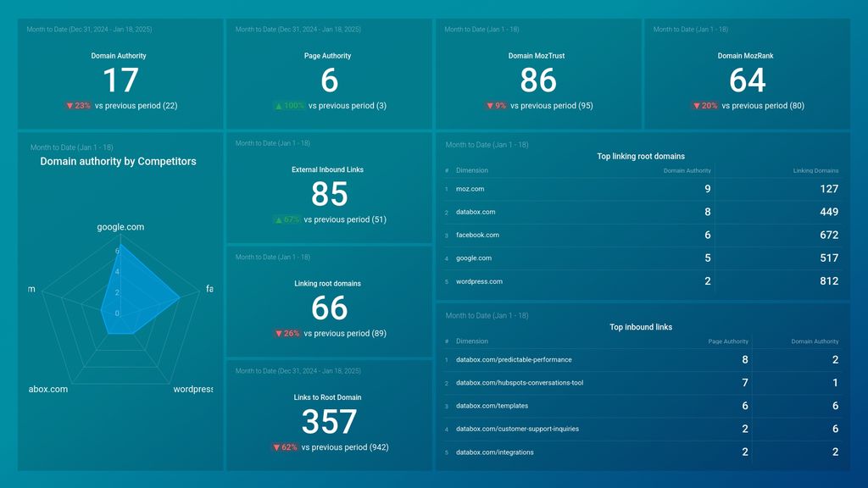868x488 pixels.
Task: Click the date range on Links to Root Domain card
Action: 298,371
